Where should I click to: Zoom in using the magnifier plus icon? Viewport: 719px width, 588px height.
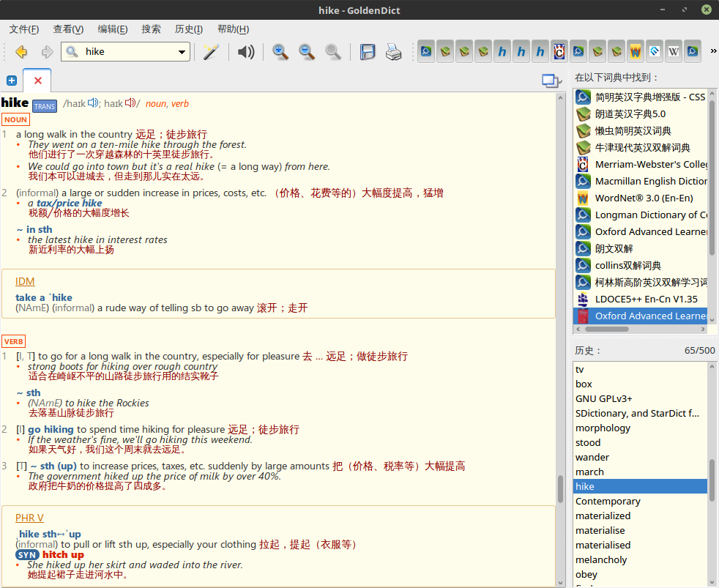pyautogui.click(x=280, y=52)
